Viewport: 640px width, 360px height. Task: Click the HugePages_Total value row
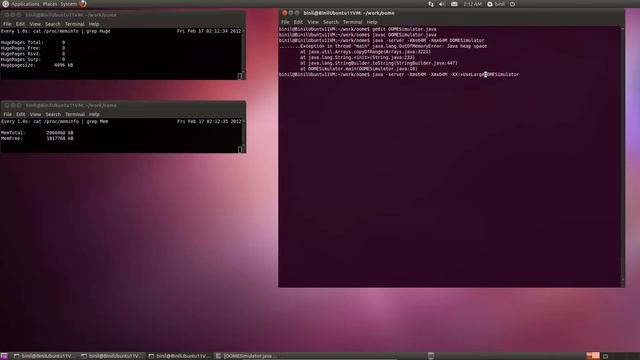tap(33, 42)
